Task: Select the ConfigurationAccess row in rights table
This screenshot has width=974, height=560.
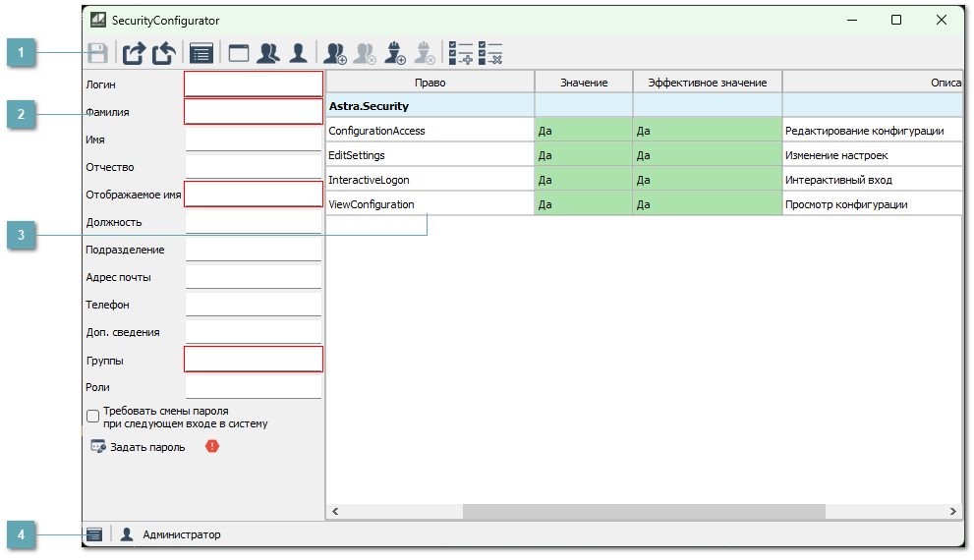Action: [x=430, y=131]
